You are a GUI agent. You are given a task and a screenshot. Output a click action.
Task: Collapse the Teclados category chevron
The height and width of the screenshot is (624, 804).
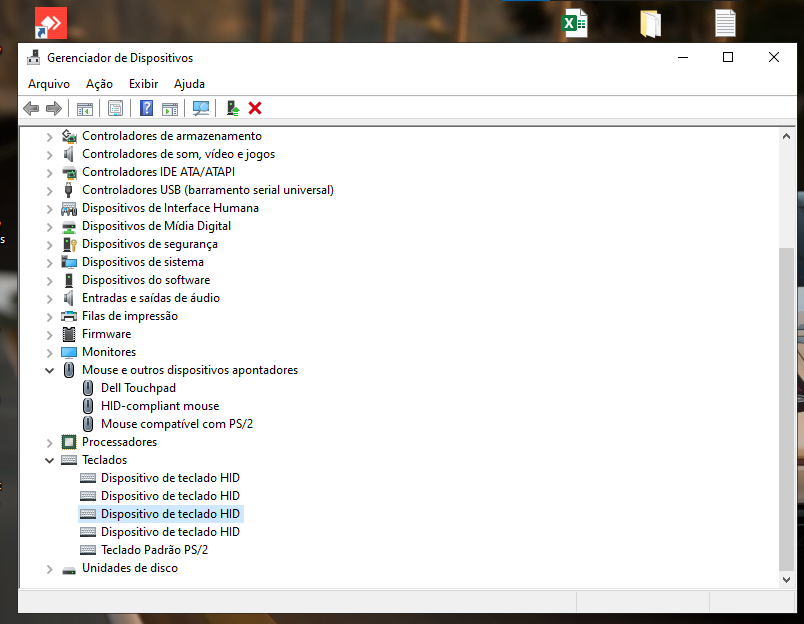point(49,460)
